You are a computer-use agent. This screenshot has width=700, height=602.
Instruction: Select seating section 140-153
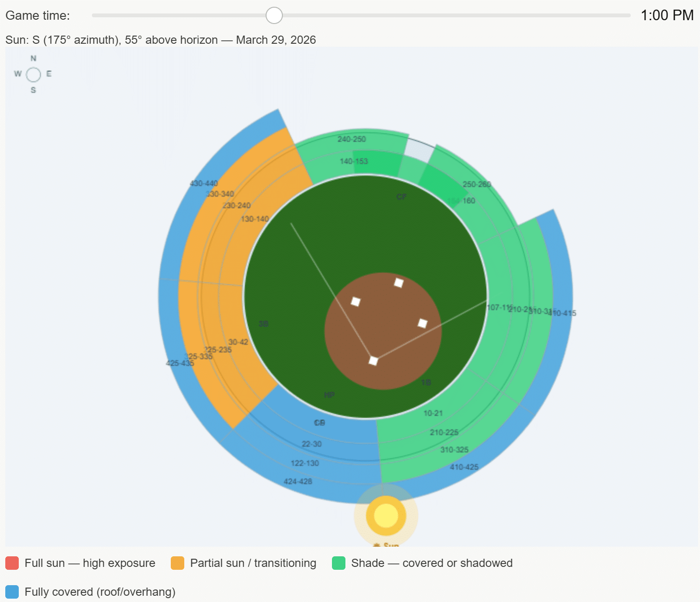[354, 161]
